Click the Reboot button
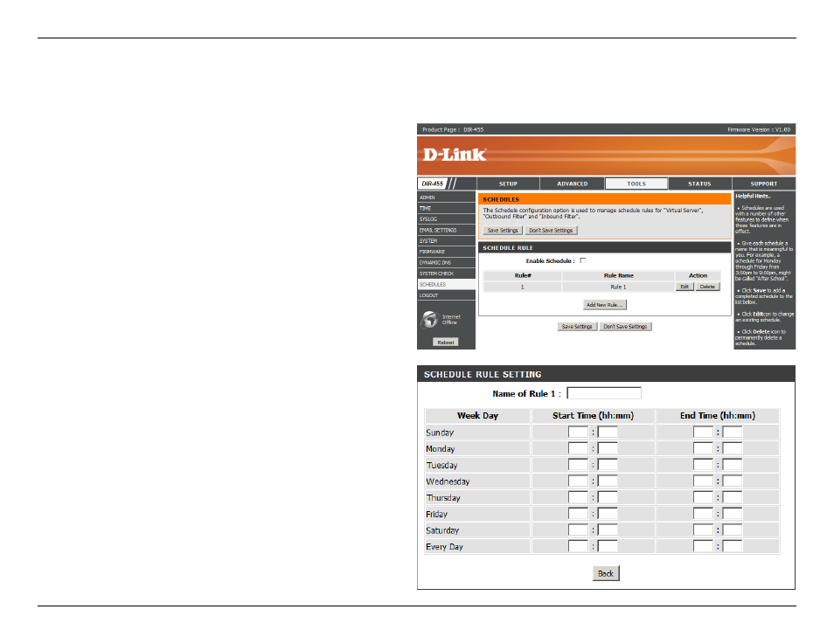 (x=446, y=342)
